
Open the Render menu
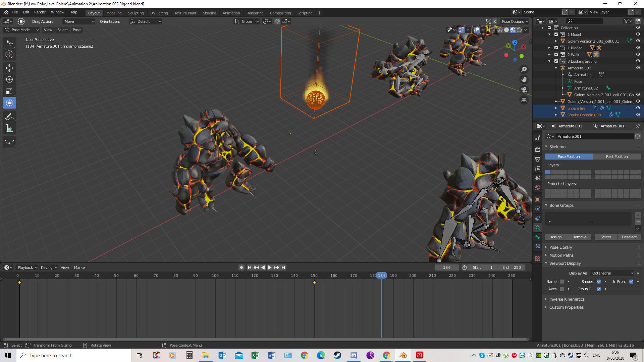tap(40, 12)
